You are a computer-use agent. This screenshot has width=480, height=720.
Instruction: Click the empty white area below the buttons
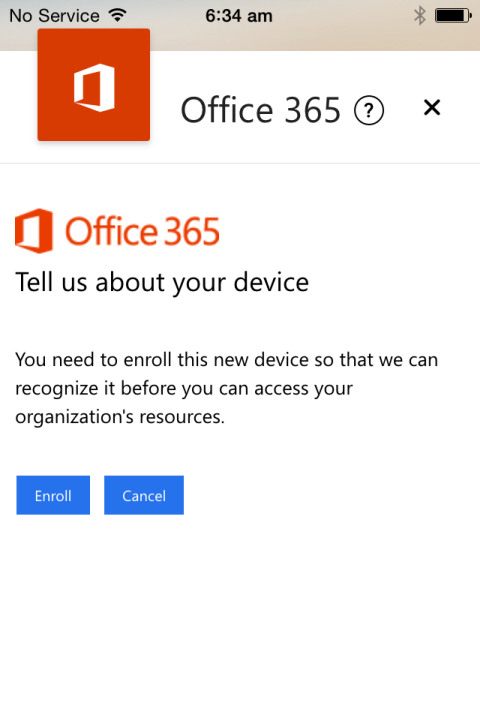pos(240,615)
